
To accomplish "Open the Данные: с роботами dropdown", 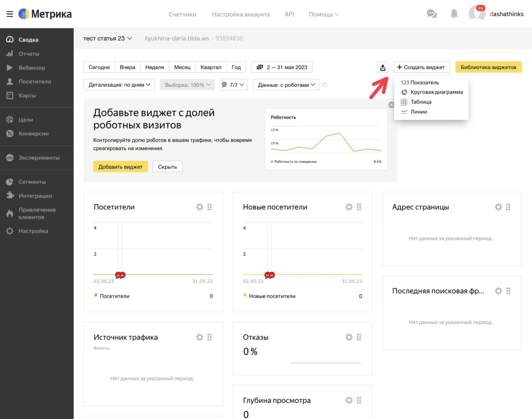I will [286, 85].
